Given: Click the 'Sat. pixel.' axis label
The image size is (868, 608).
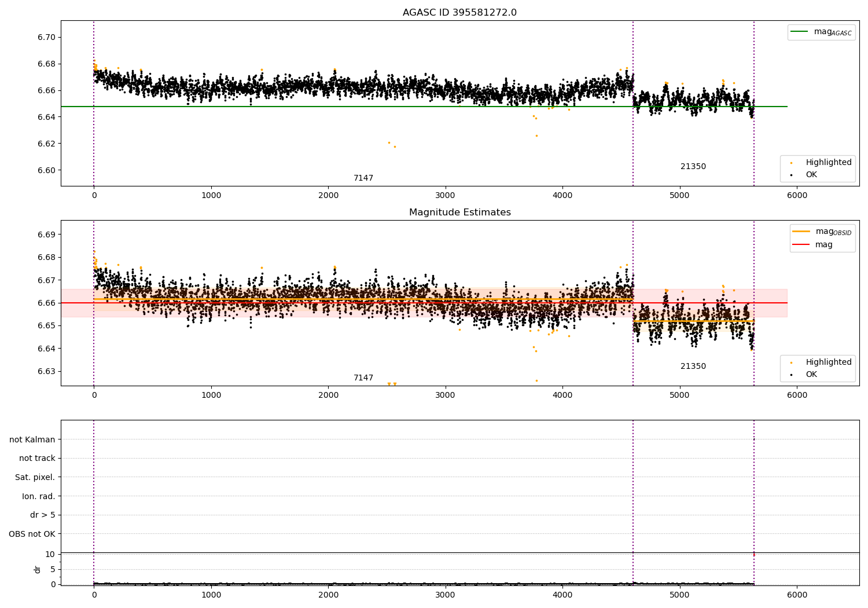Looking at the screenshot, I should click(x=35, y=478).
